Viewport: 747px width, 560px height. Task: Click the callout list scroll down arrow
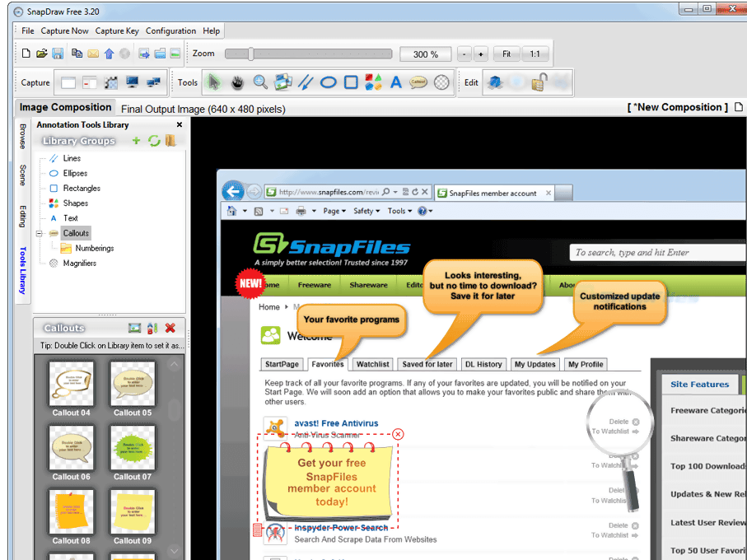pyautogui.click(x=175, y=551)
